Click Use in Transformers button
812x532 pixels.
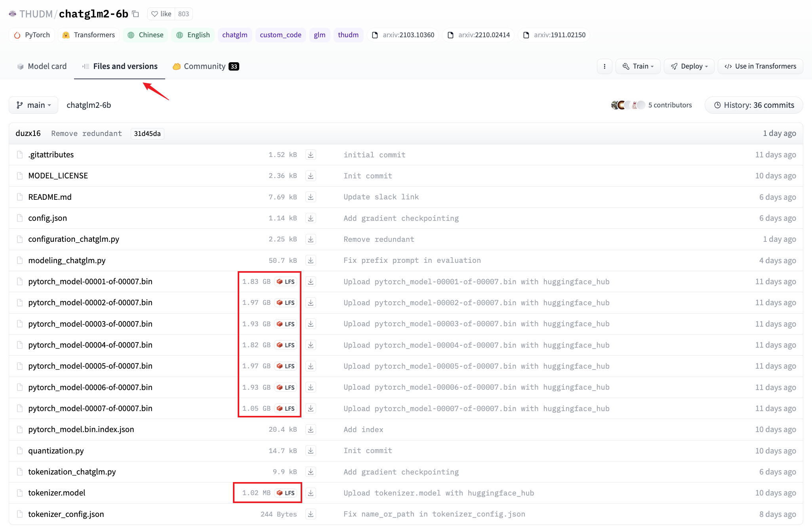760,66
